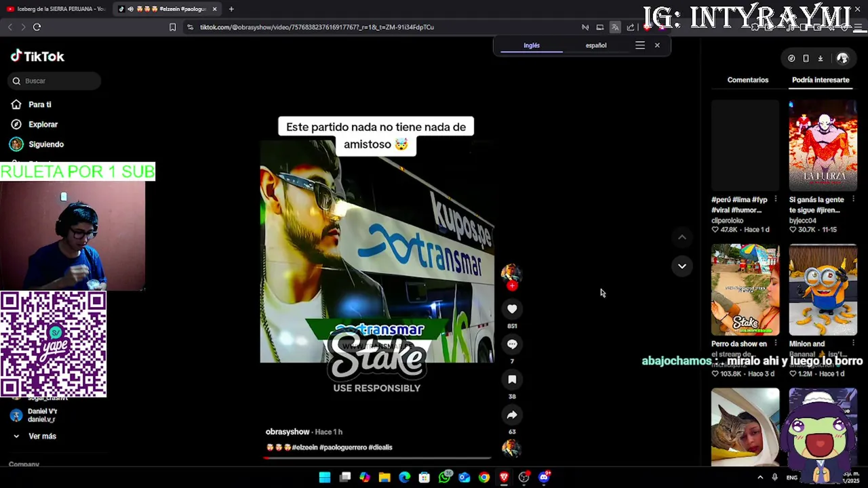Open cliperoloko author link
The height and width of the screenshot is (488, 868).
click(x=728, y=220)
